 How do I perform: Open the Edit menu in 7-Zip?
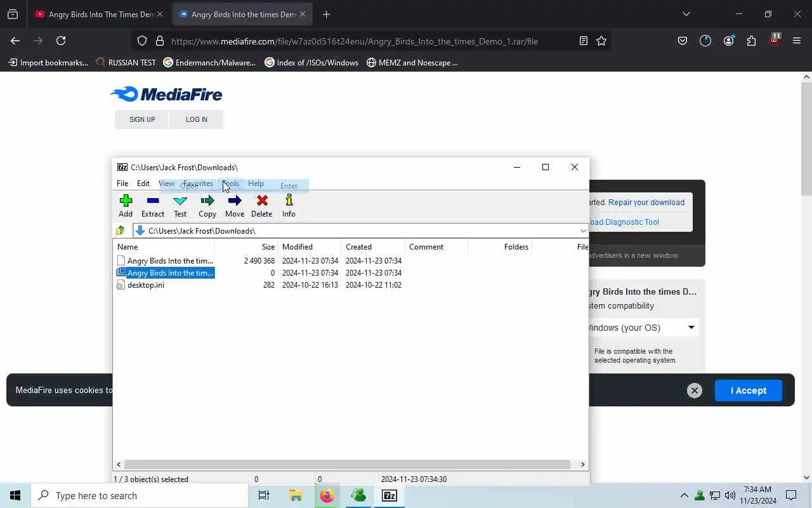(x=143, y=184)
